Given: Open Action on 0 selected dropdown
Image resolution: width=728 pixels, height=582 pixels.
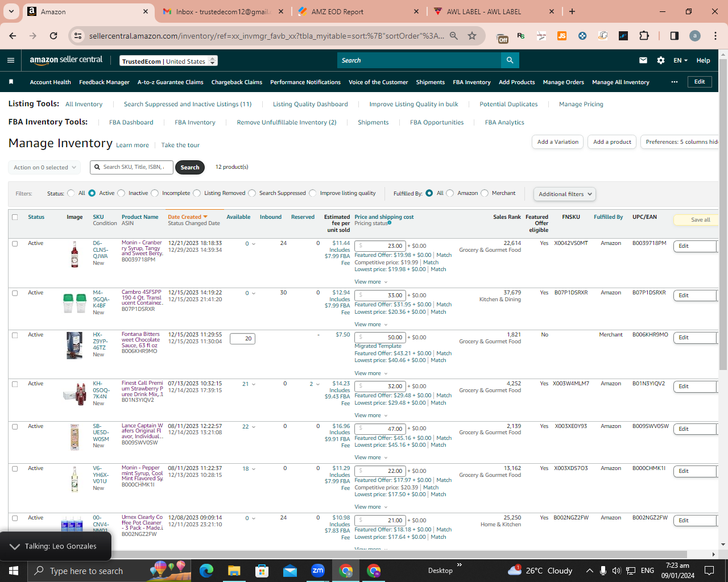Looking at the screenshot, I should coord(44,168).
